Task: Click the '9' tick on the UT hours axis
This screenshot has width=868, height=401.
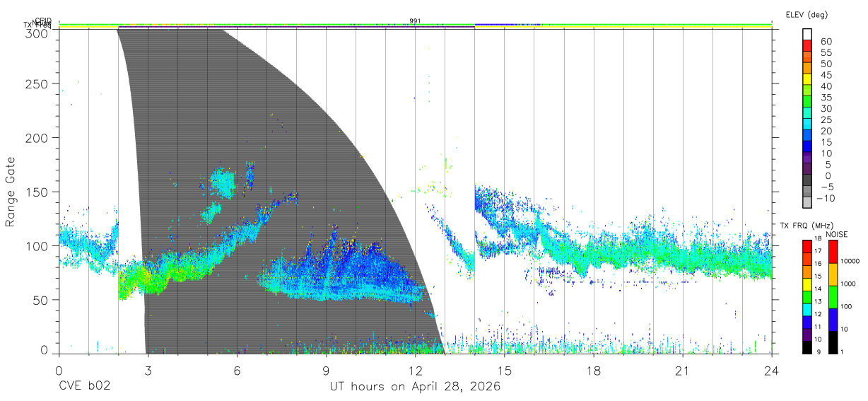Action: click(x=326, y=371)
